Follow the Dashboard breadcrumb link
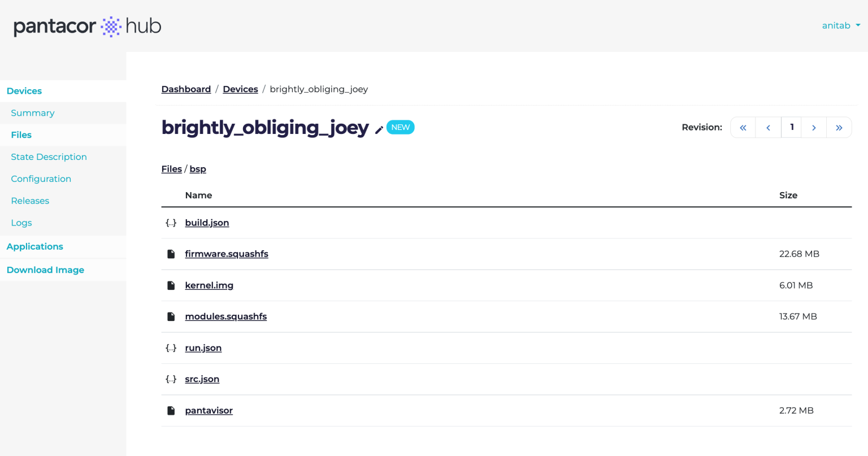Image resolution: width=868 pixels, height=456 pixels. 186,89
